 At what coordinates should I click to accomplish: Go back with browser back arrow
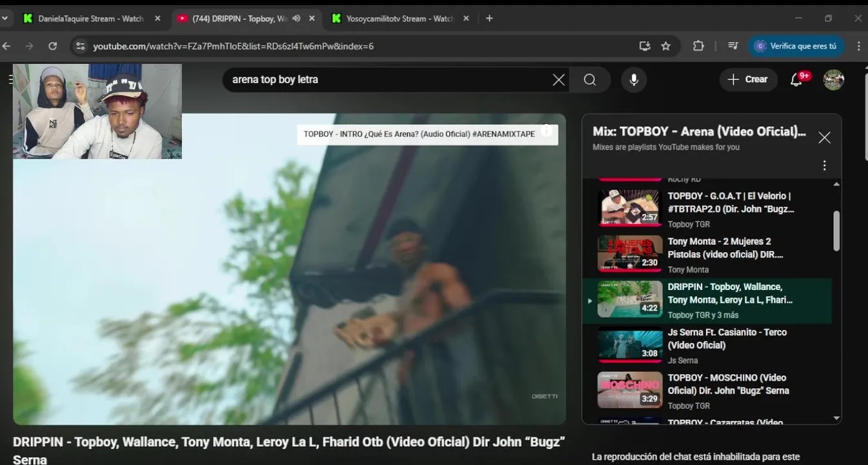click(6, 46)
